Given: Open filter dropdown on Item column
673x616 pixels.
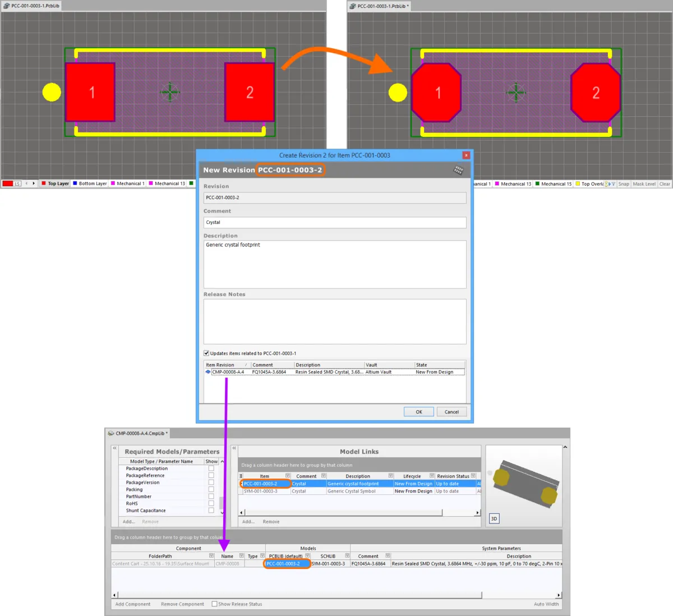Looking at the screenshot, I should [x=288, y=476].
